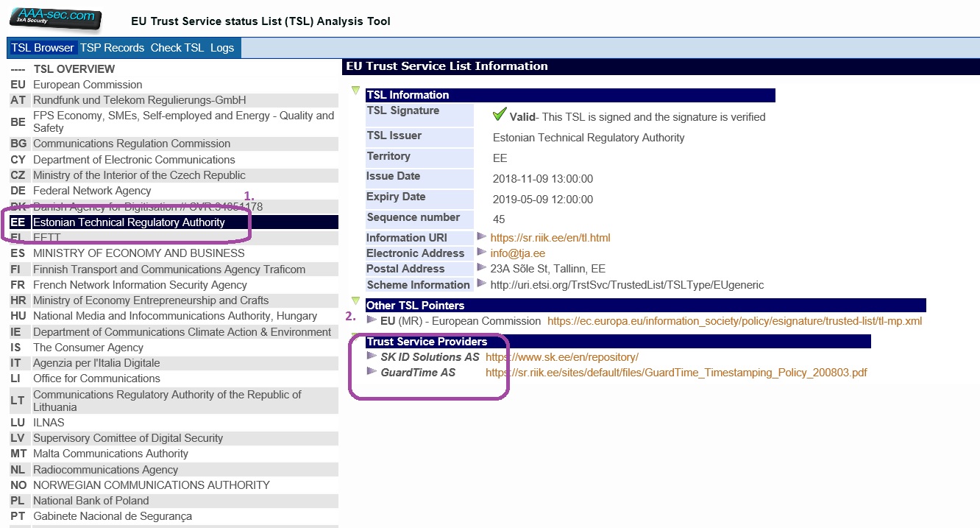The height and width of the screenshot is (528, 980).
Task: Open the Check TSL tab
Action: (177, 48)
